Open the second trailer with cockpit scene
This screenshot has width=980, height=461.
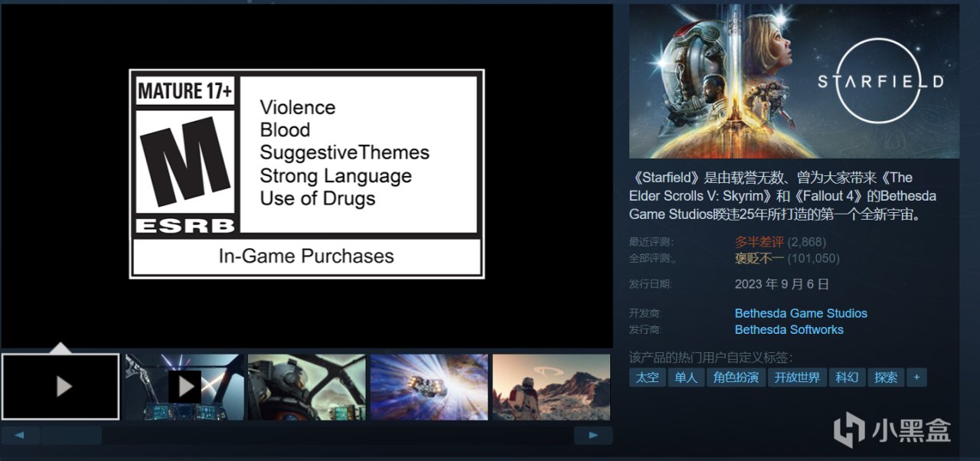click(184, 387)
